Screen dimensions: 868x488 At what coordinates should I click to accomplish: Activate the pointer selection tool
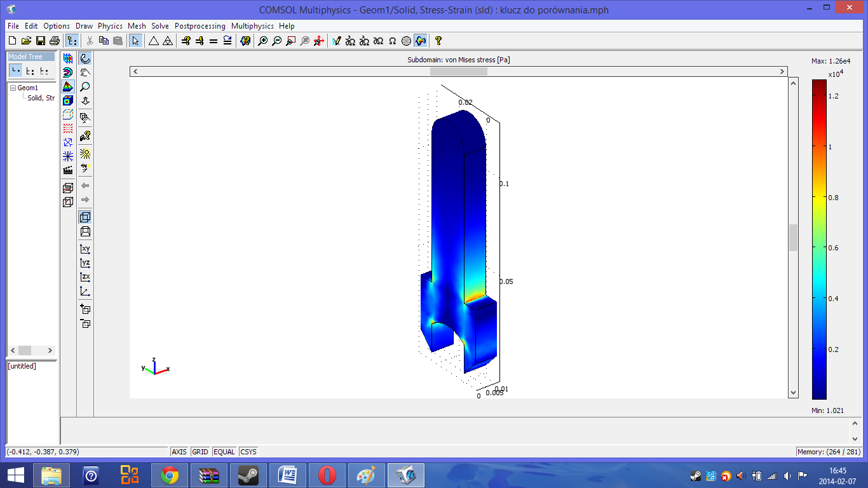(135, 41)
